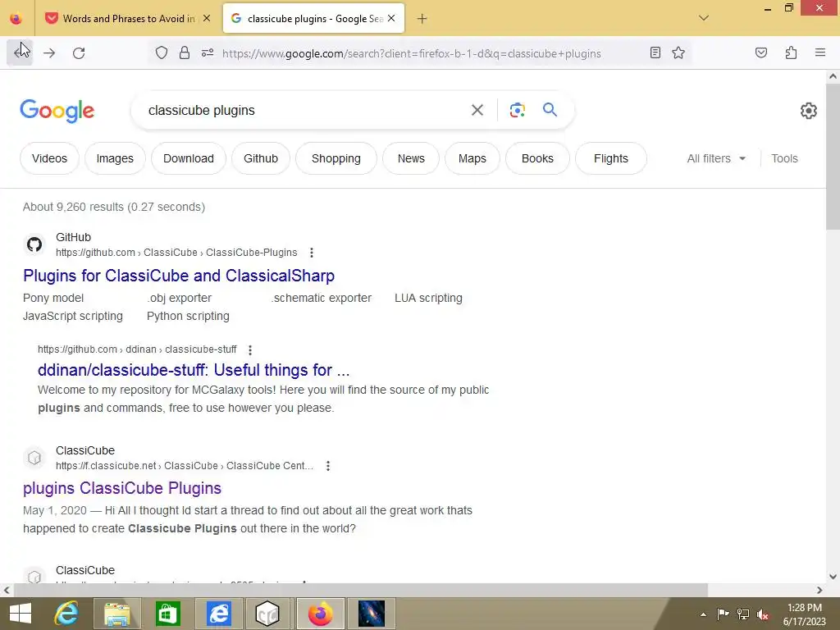The width and height of the screenshot is (840, 630).
Task: Click the muted speaker tray icon
Action: (x=763, y=614)
